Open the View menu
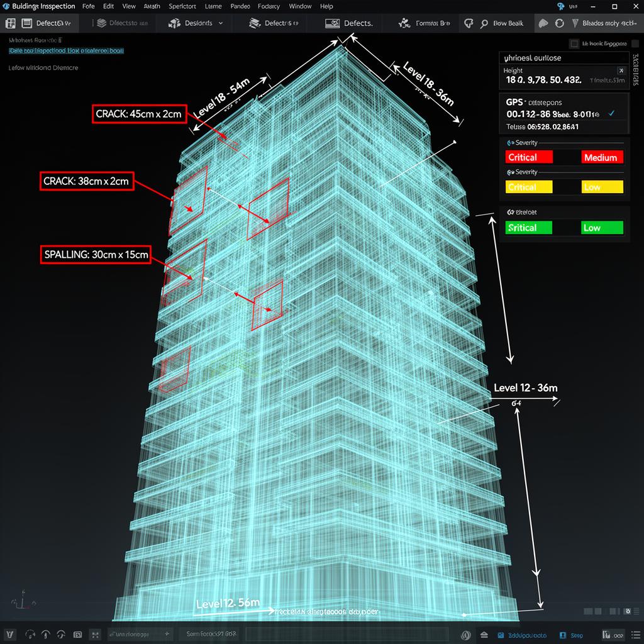Screen dimensions: 644x644 click(128, 6)
